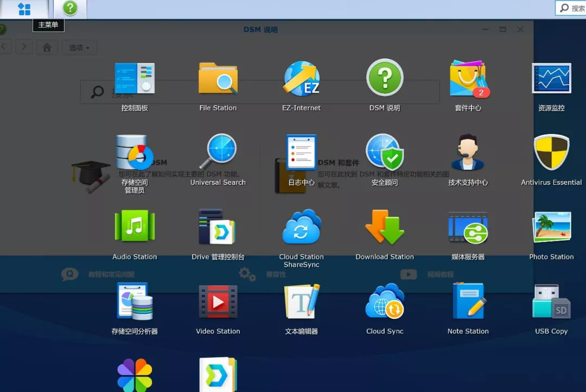
Task: Click the back navigation arrow
Action: pyautogui.click(x=4, y=47)
